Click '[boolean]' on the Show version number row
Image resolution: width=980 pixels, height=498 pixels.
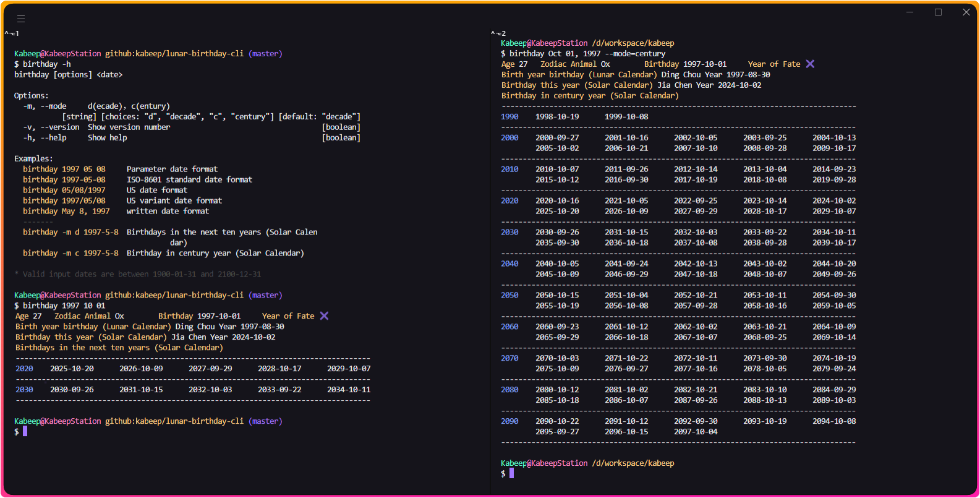coord(341,127)
